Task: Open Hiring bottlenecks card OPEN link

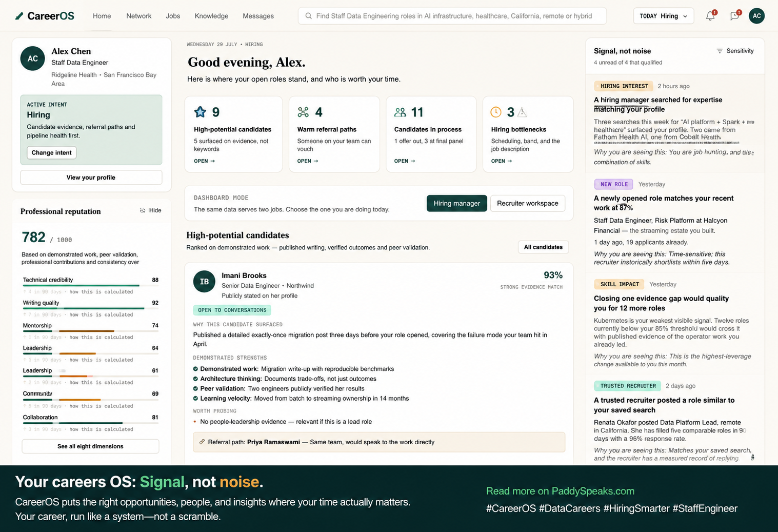Action: pyautogui.click(x=501, y=161)
